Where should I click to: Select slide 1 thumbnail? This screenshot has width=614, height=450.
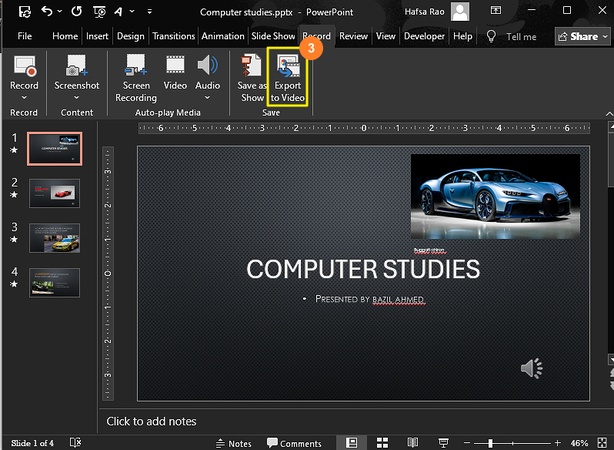click(x=54, y=149)
